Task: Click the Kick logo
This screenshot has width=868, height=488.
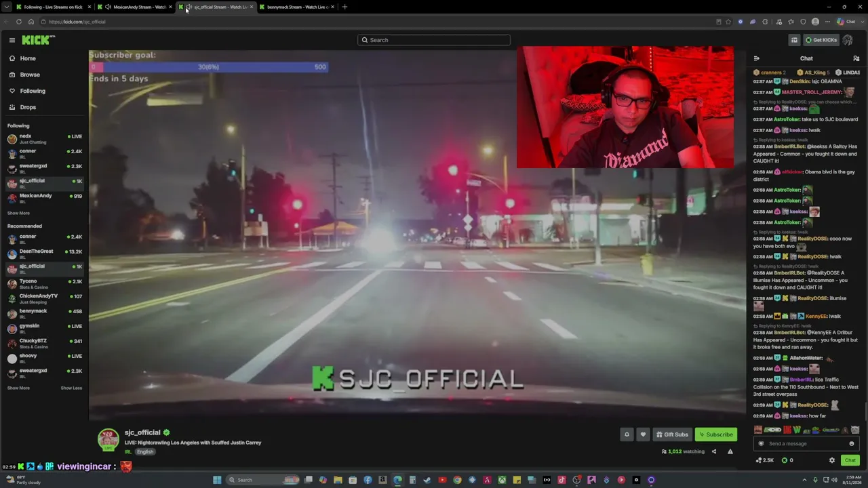Action: tap(35, 40)
